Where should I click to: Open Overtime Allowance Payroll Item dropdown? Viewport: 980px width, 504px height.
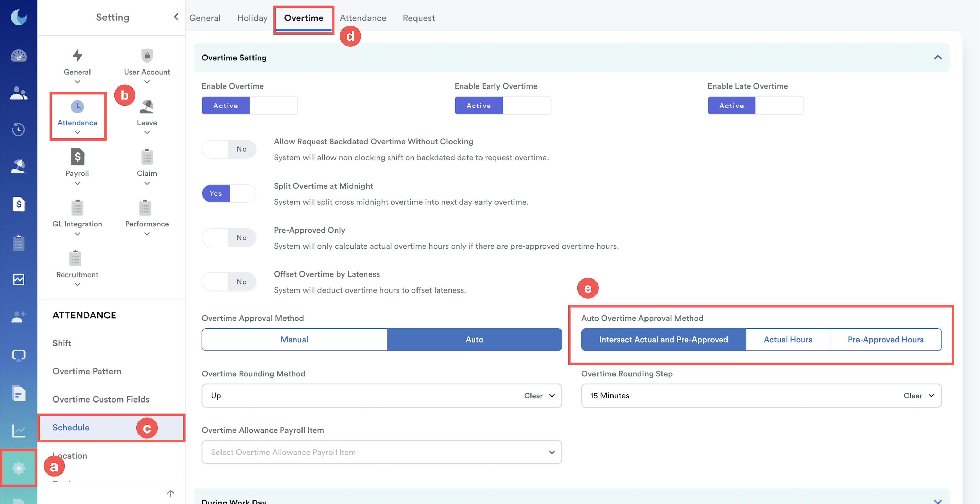pos(381,452)
